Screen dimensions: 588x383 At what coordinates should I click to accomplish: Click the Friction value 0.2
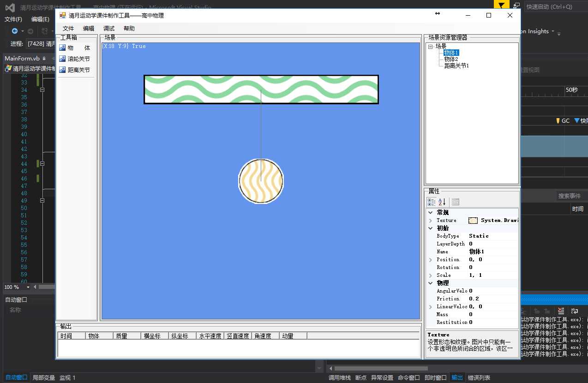tap(474, 299)
